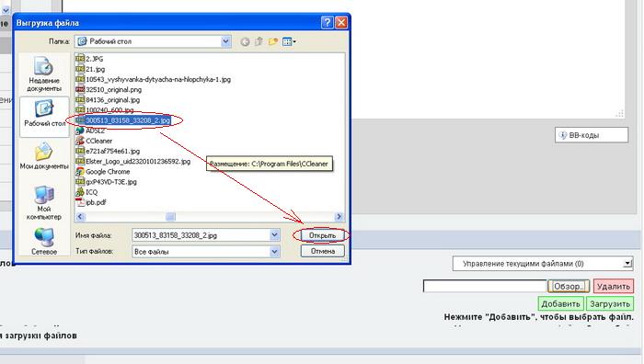
Task: Open Управление текущими файлами dropdown
Action: (543, 264)
